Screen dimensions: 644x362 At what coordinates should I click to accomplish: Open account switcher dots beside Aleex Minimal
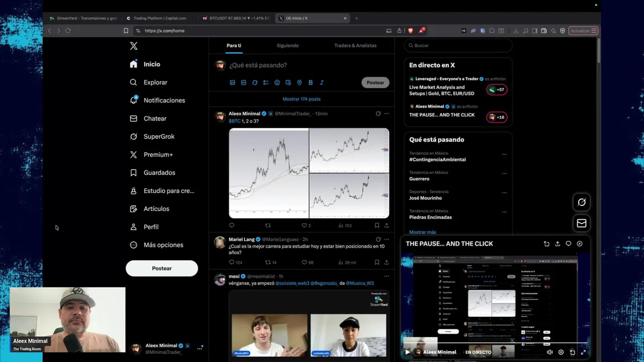click(199, 348)
